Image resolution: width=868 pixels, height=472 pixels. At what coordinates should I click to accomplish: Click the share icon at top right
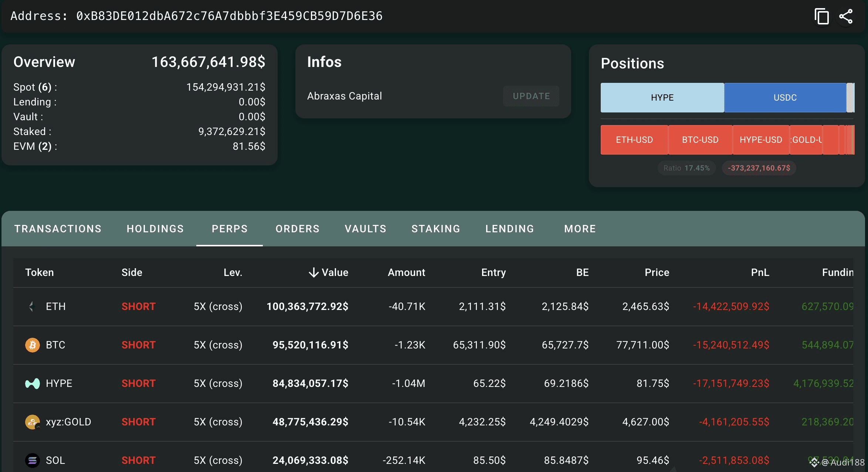[x=846, y=17]
